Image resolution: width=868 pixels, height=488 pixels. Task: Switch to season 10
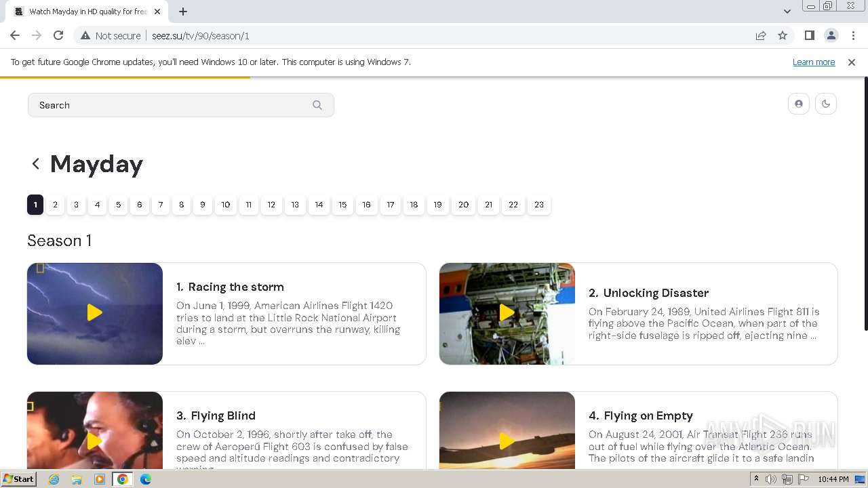(x=226, y=205)
